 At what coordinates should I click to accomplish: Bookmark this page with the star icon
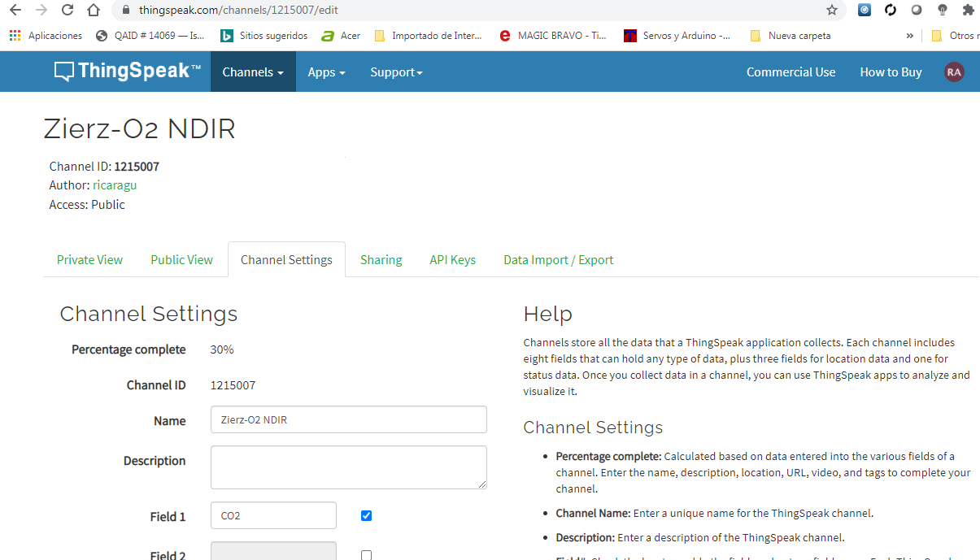[x=831, y=10]
